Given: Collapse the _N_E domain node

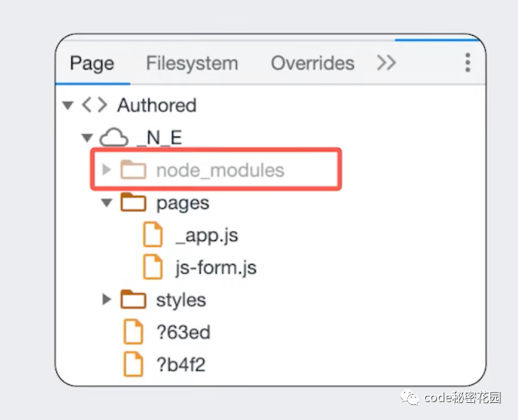Looking at the screenshot, I should tap(87, 137).
